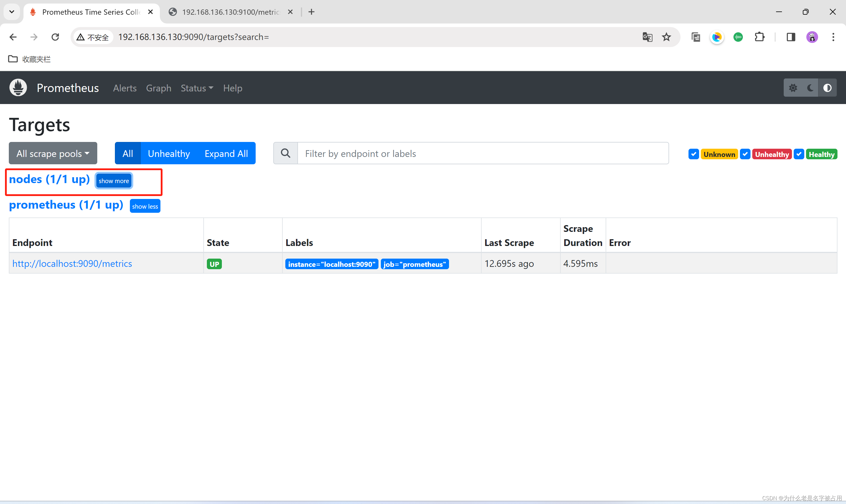Select the browser-preferred contrast theme icon

pyautogui.click(x=827, y=88)
